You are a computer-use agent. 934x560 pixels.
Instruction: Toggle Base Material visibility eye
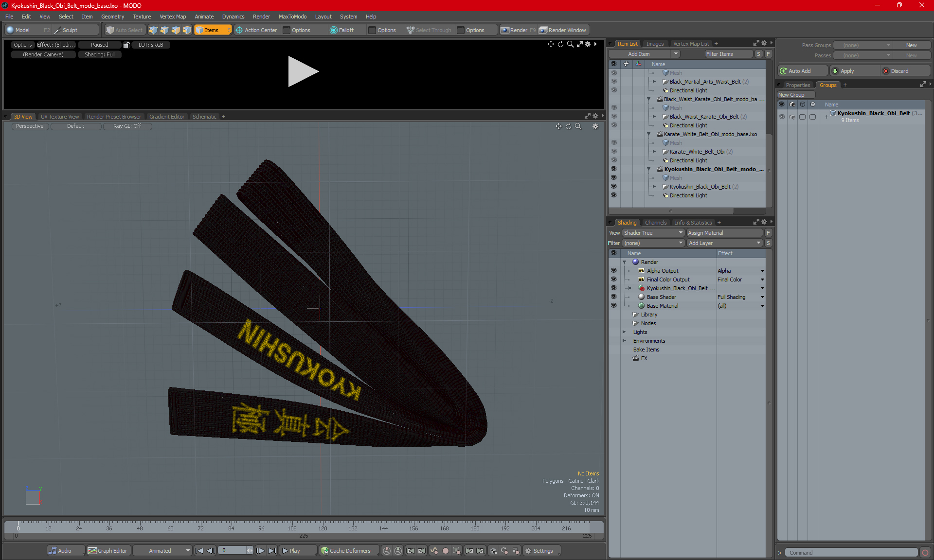point(613,306)
